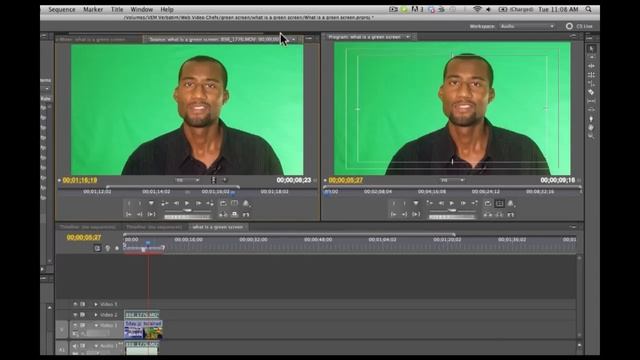This screenshot has width=640, height=360.
Task: Click the timeline timecode 00;00;05;27
Action: [84, 237]
